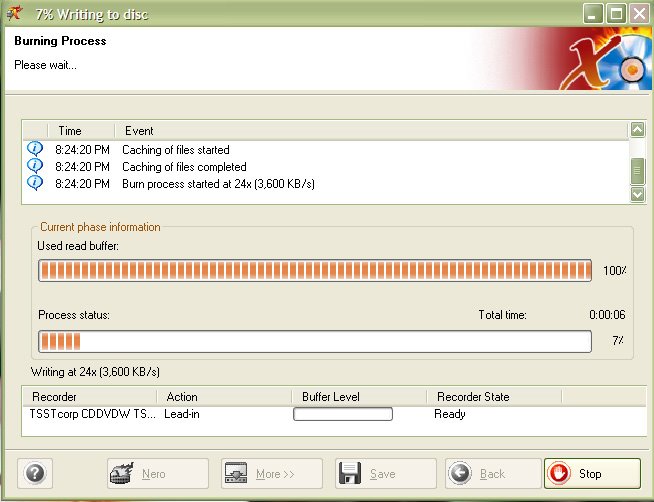654x502 pixels.
Task: Click the event log scroll down arrow
Action: click(x=637, y=194)
